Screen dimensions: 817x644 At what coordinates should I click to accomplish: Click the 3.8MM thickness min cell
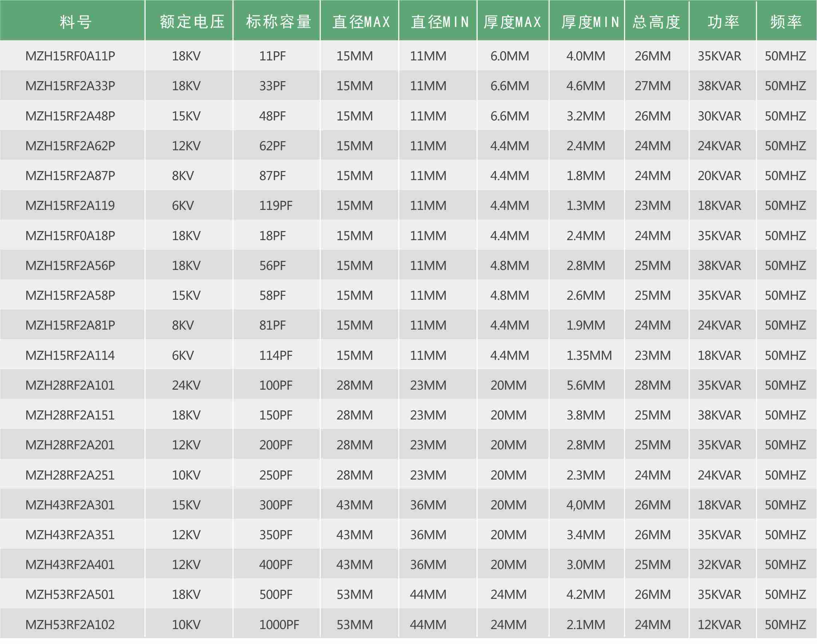click(586, 414)
